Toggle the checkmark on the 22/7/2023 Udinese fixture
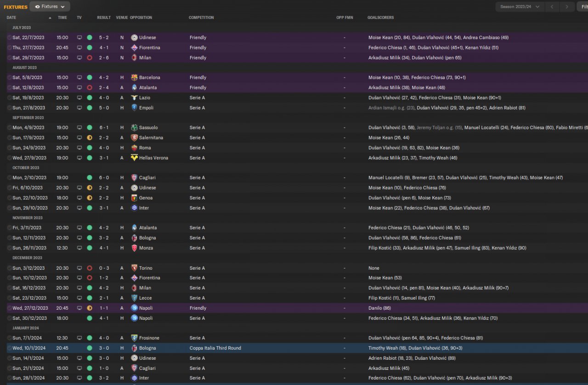 pos(9,38)
